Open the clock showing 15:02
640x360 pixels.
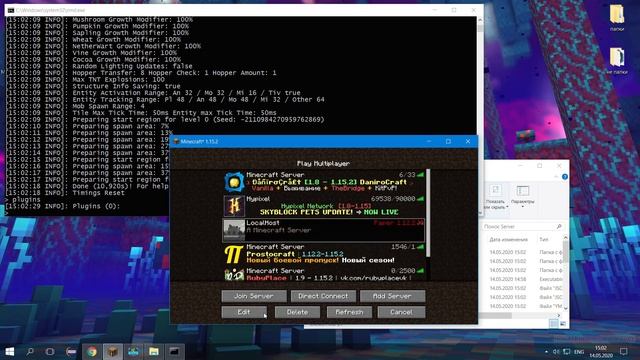pos(600,351)
